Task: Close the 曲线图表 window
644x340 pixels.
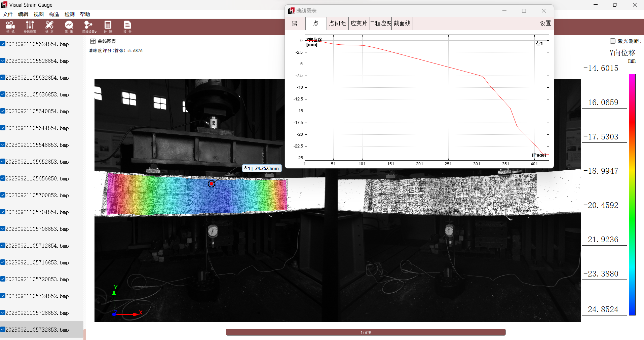Action: tap(544, 11)
